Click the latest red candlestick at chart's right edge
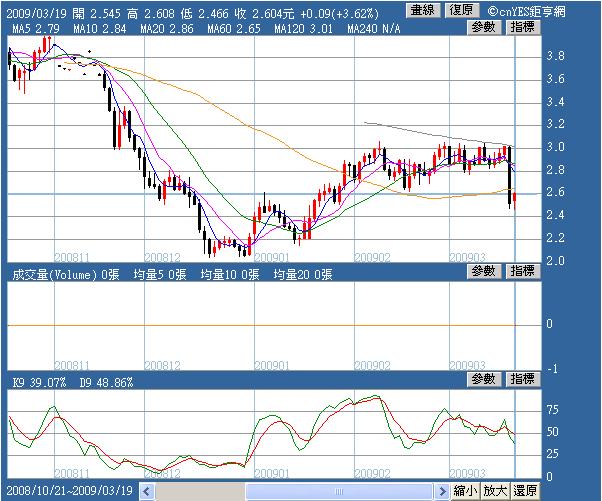Screen dimensions: 602x501 pos(514,199)
